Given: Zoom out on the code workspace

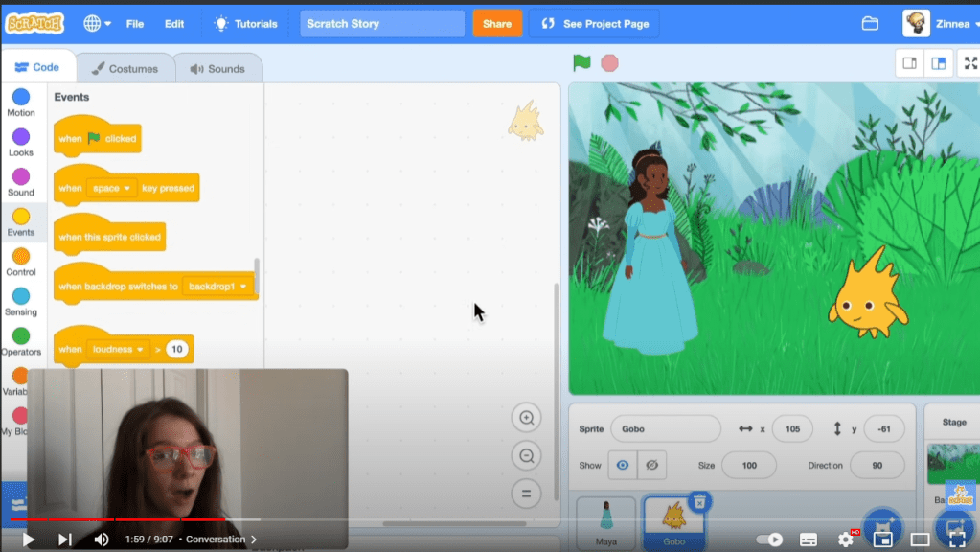Looking at the screenshot, I should point(526,456).
